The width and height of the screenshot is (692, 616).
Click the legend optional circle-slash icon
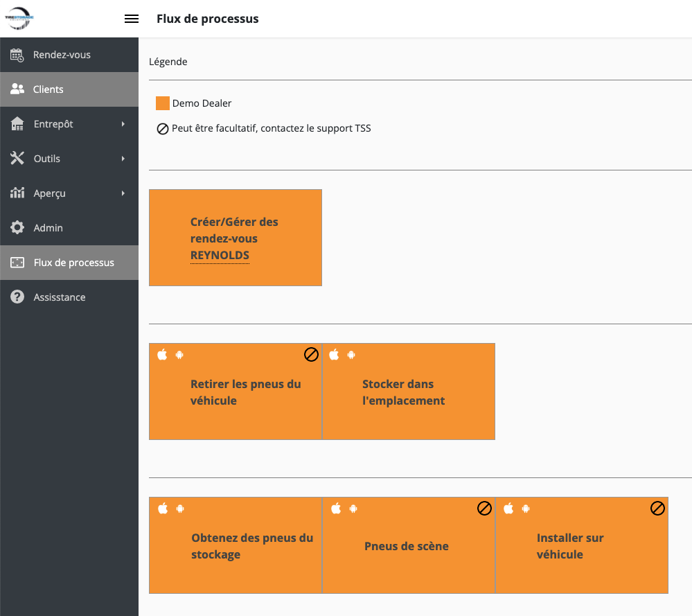[163, 129]
